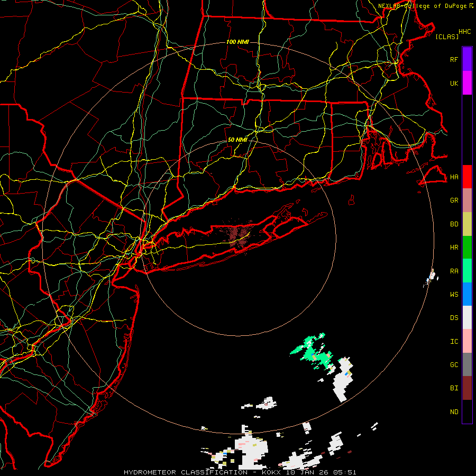Select the dusty pink GR legend swatch
Image resolution: width=476 pixels, height=476 pixels.
click(467, 200)
